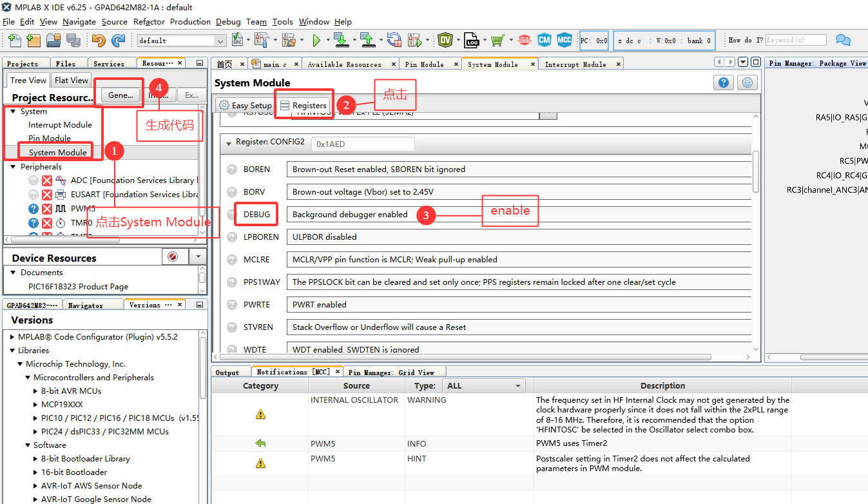868x504 pixels.
Task: Remove the ADC peripheral with the red X
Action: pyautogui.click(x=47, y=180)
